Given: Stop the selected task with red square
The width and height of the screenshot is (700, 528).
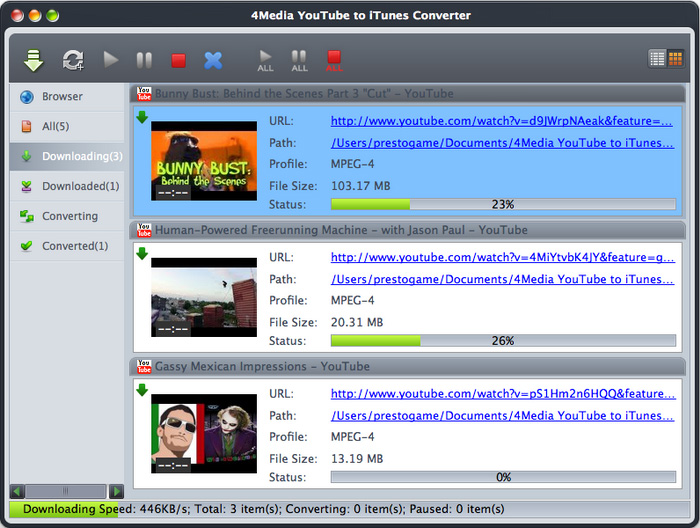Looking at the screenshot, I should tap(178, 60).
